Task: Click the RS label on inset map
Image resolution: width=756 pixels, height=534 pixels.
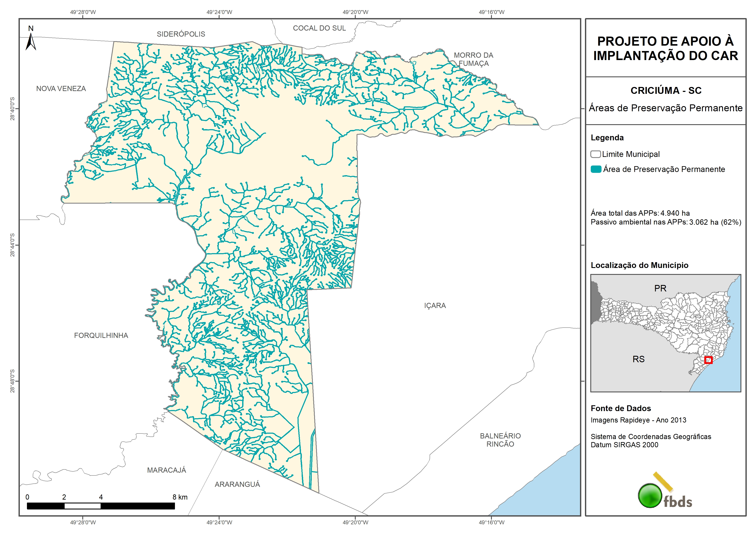Action: (638, 359)
